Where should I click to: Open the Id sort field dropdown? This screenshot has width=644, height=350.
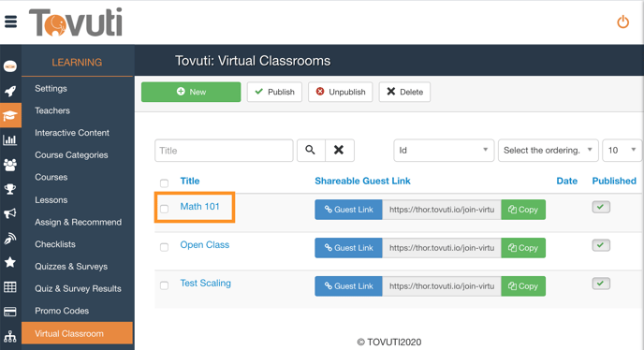[x=444, y=151]
